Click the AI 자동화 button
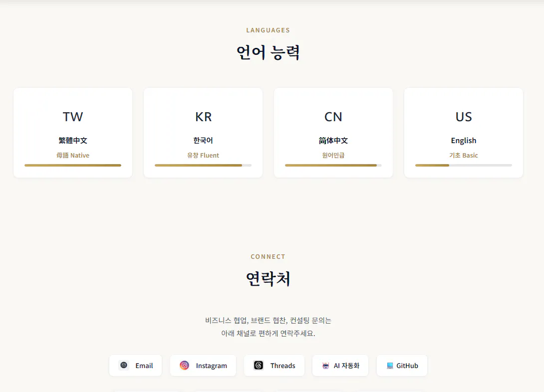 click(x=340, y=365)
